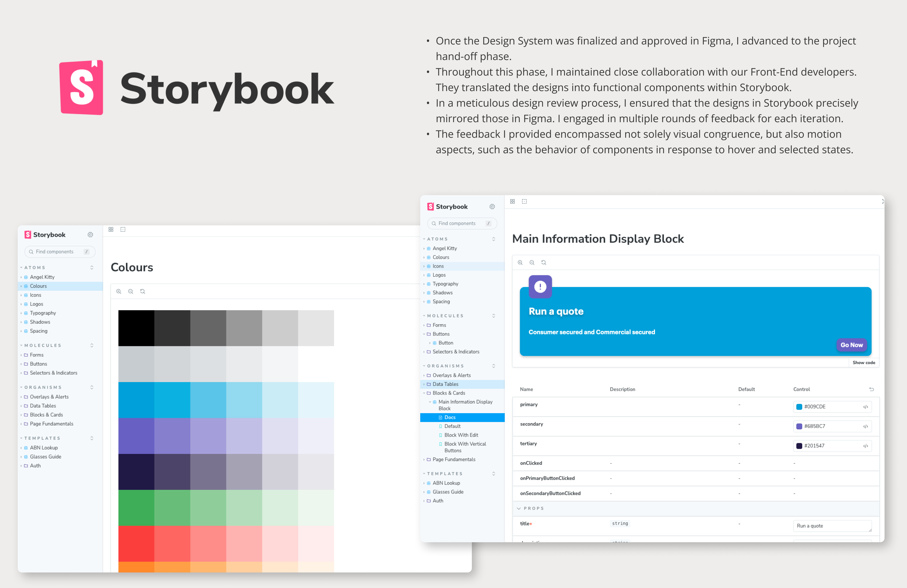Click zoom in icon above Colours palette
The image size is (907, 588).
[119, 291]
